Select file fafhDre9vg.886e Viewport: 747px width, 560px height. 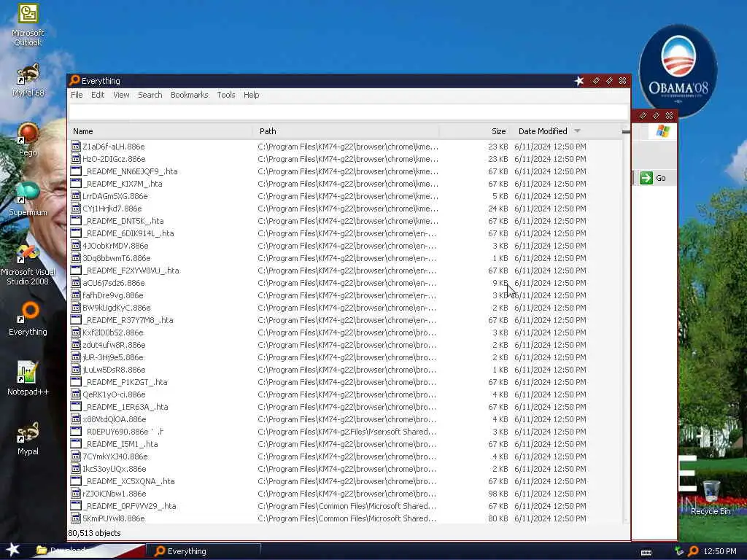[x=112, y=295]
